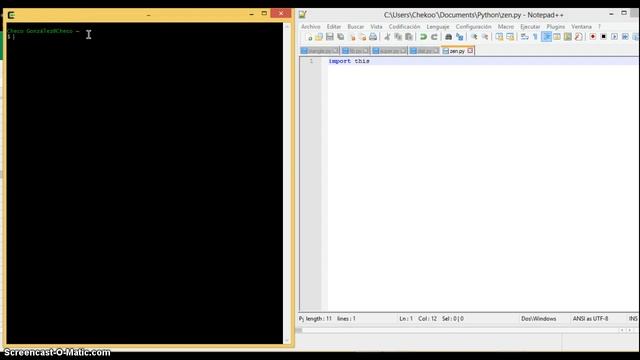This screenshot has width=640, height=360.
Task: Open the Macro menu
Action: 506,27
